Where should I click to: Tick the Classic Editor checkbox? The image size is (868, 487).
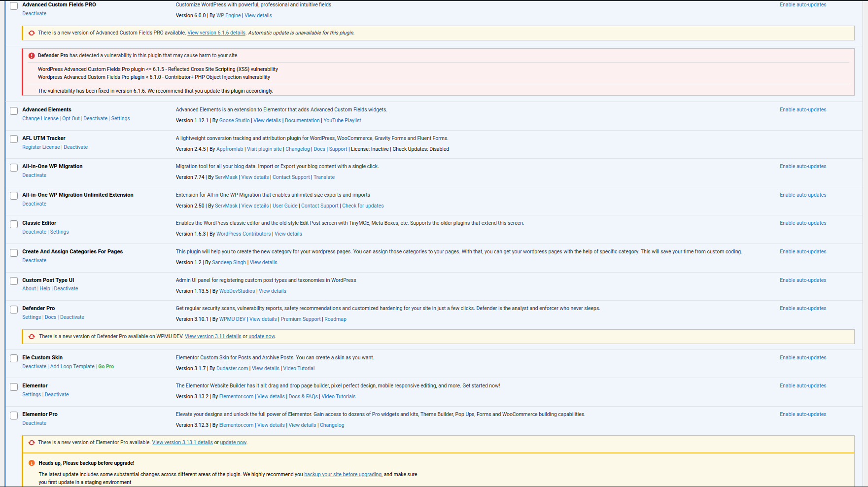tap(14, 224)
